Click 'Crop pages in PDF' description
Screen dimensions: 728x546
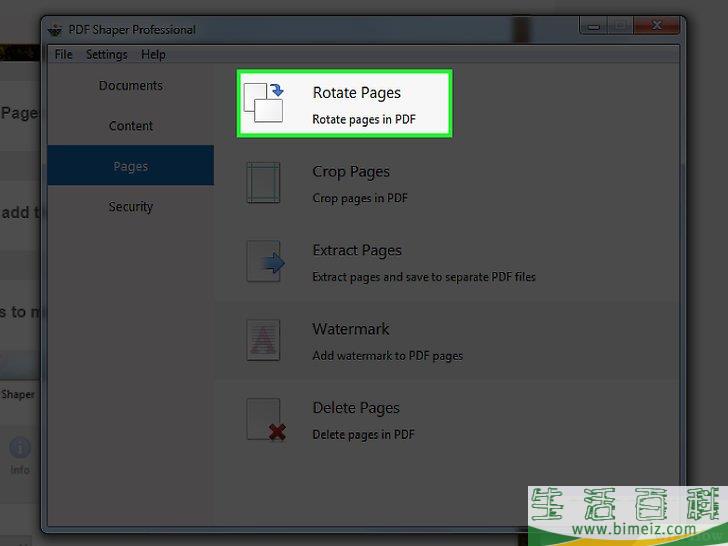[360, 198]
